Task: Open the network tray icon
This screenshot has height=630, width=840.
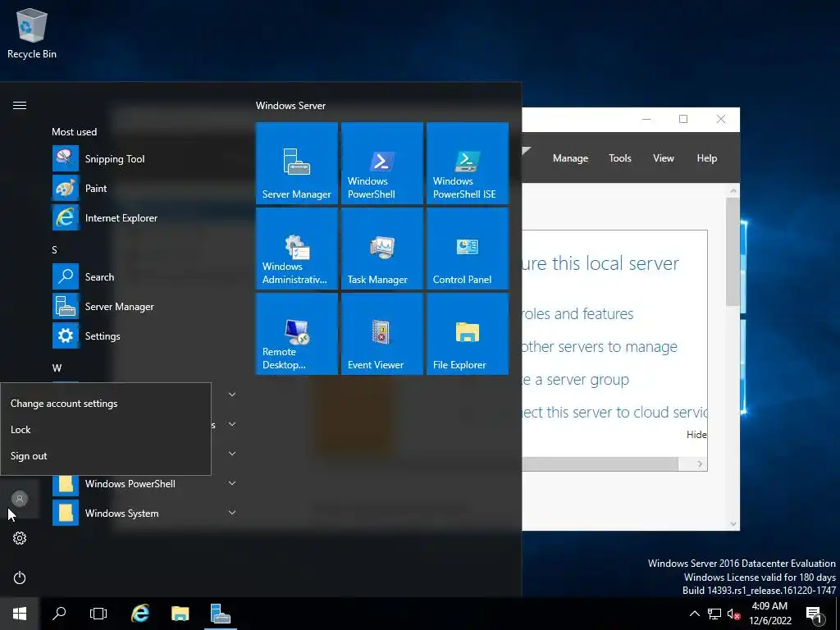Action: point(714,614)
